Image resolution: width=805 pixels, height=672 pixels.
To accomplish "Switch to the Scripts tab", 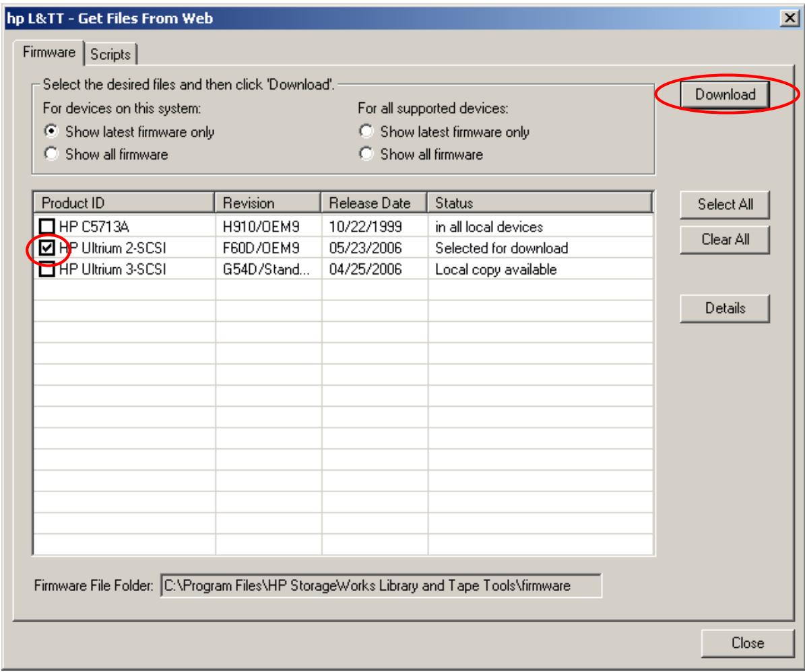I will pyautogui.click(x=110, y=54).
